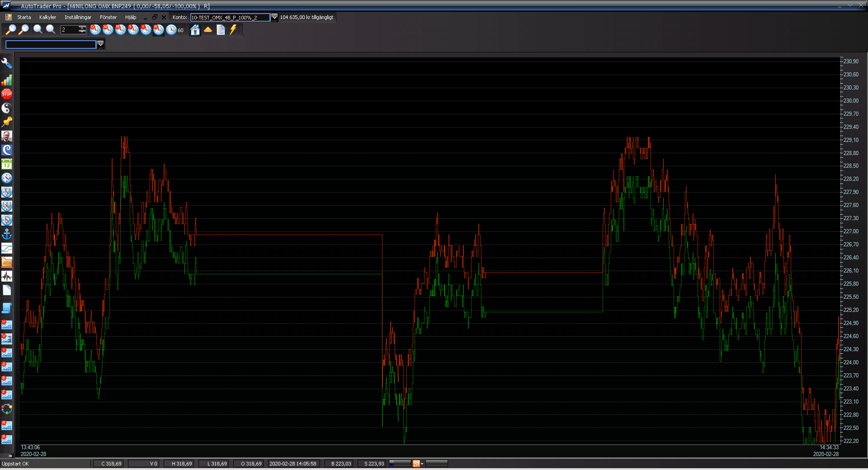This screenshot has height=470, width=868.
Task: Enable the 5-minute clock timeframe
Action: pos(133,30)
